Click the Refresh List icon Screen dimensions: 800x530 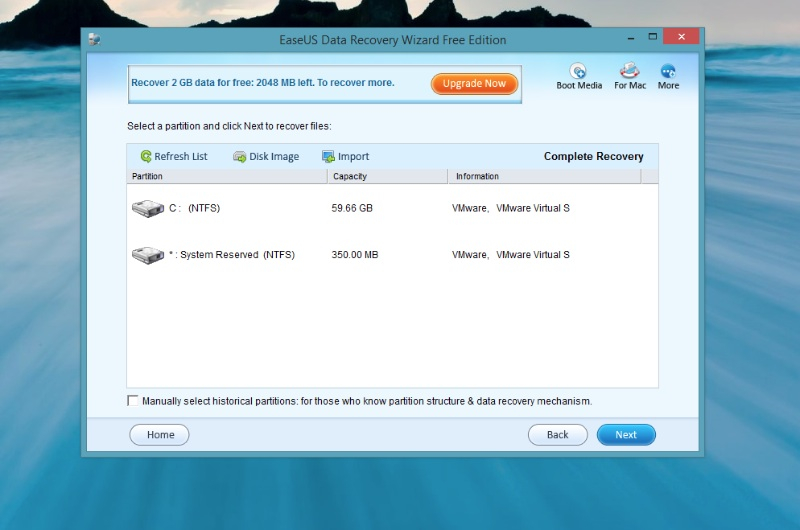click(x=146, y=157)
